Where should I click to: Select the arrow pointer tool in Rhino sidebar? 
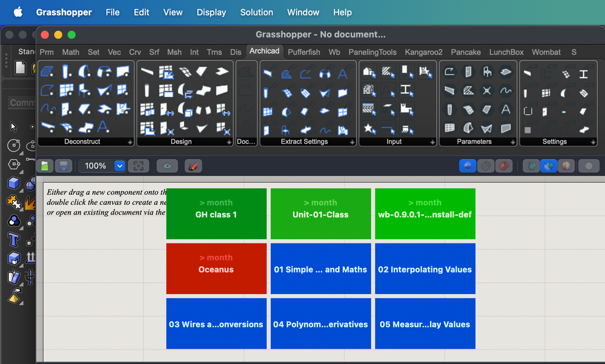(13, 127)
